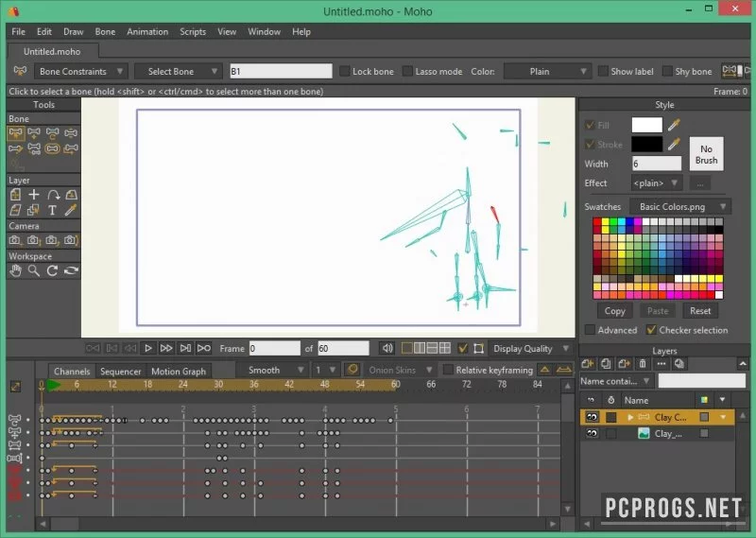Click the Reset style button

tap(700, 311)
